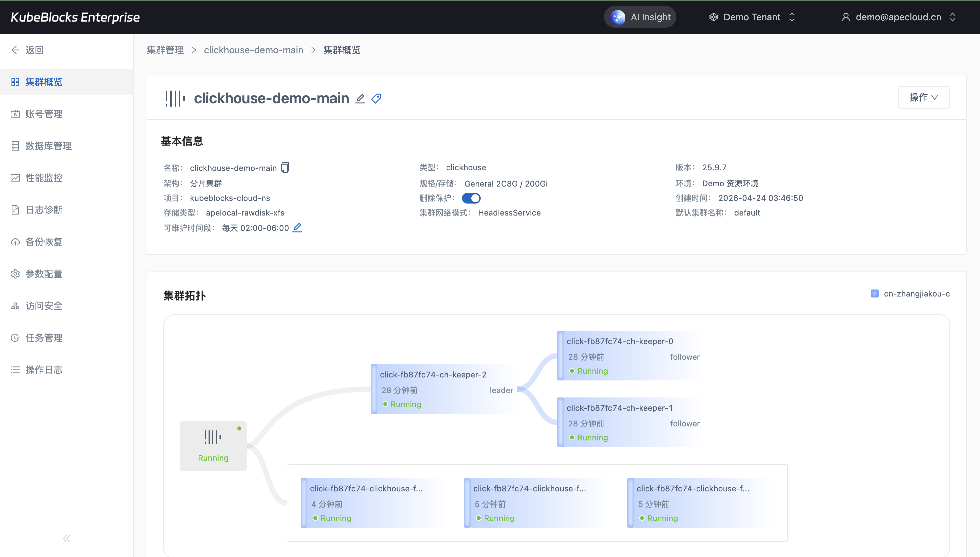The image size is (980, 557).
Task: Open the demo@apecloud.cn account menu
Action: click(898, 17)
